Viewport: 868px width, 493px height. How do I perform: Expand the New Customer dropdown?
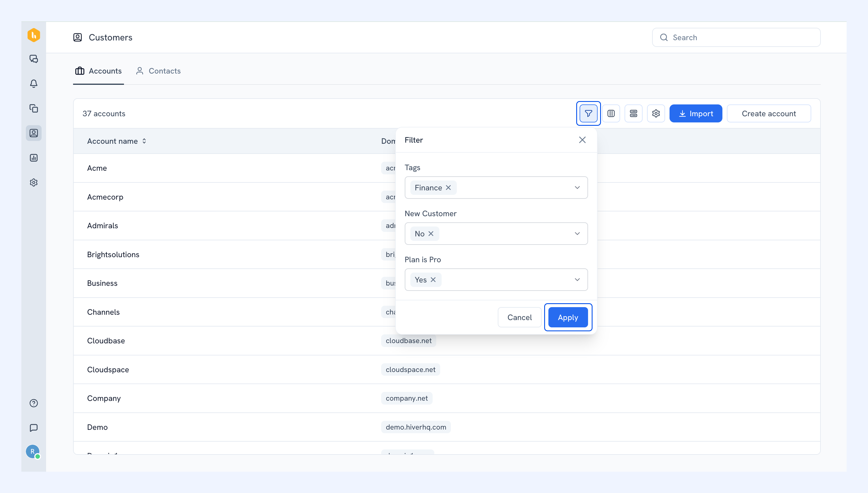(577, 234)
